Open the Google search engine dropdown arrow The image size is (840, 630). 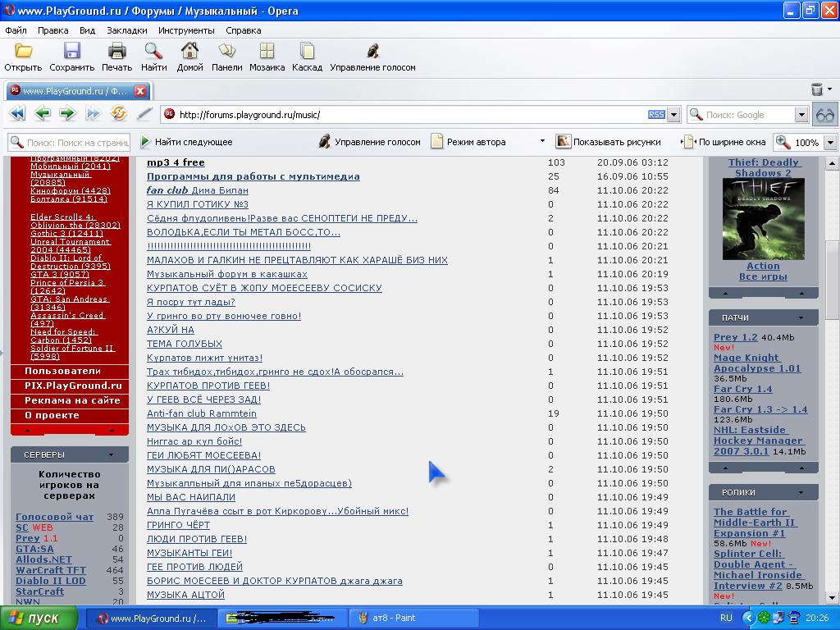(801, 115)
